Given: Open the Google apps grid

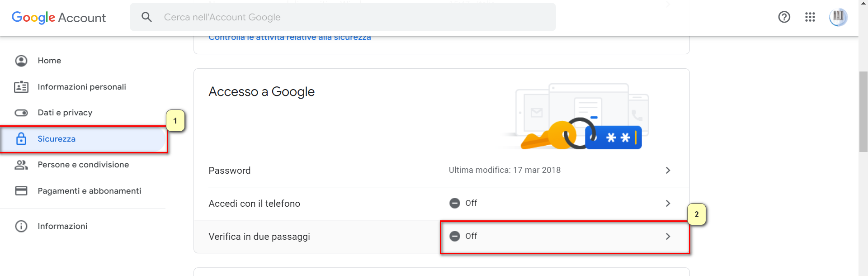Looking at the screenshot, I should point(810,17).
